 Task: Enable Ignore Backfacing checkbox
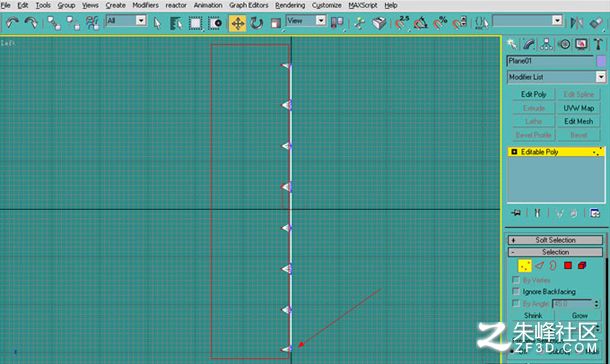[516, 291]
